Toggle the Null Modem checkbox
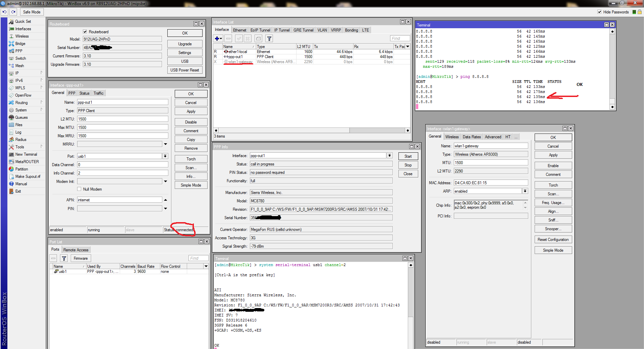This screenshot has width=644, height=349. (79, 189)
